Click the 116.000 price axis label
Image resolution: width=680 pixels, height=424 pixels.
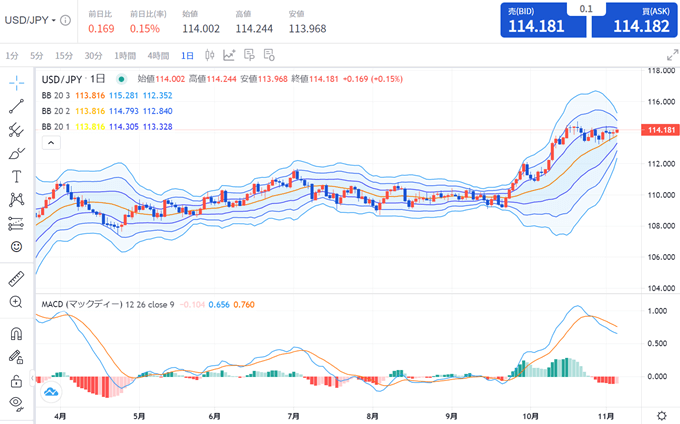(x=661, y=102)
